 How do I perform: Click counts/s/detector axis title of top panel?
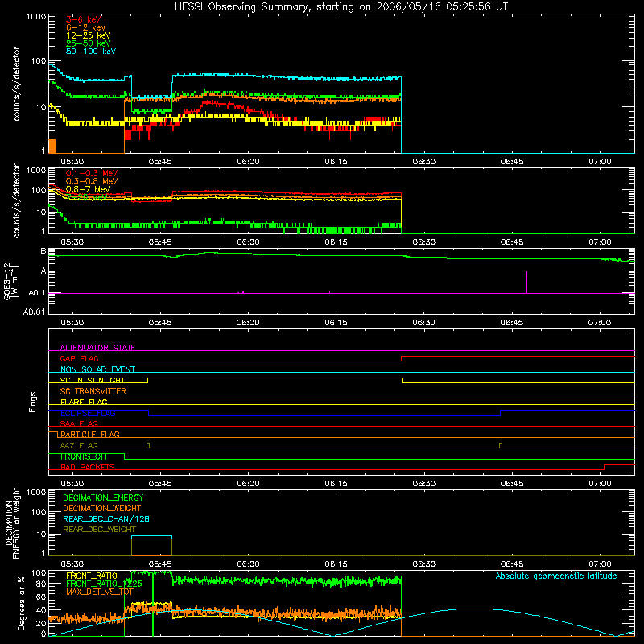point(16,84)
